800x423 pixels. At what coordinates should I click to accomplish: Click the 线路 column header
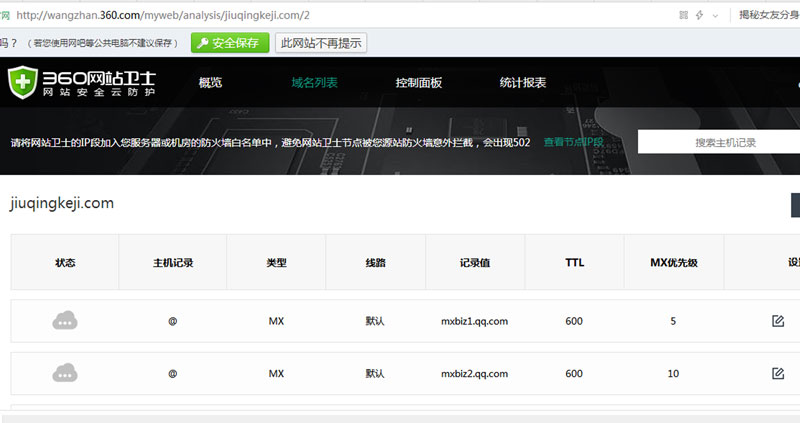376,263
